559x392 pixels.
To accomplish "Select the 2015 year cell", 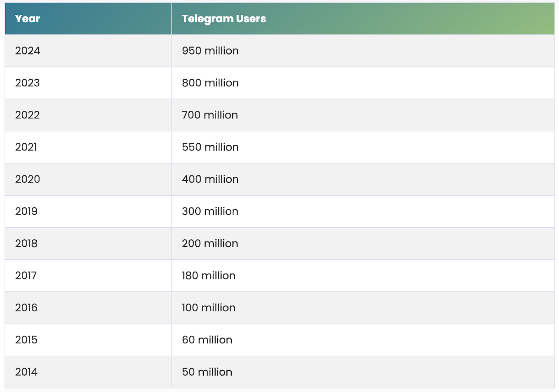I will 26,340.
